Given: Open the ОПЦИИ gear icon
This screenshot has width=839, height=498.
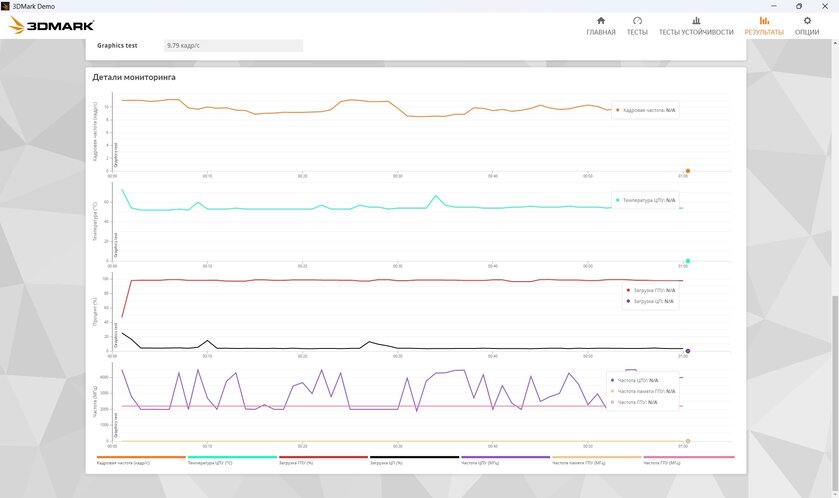Looking at the screenshot, I should coord(807,21).
